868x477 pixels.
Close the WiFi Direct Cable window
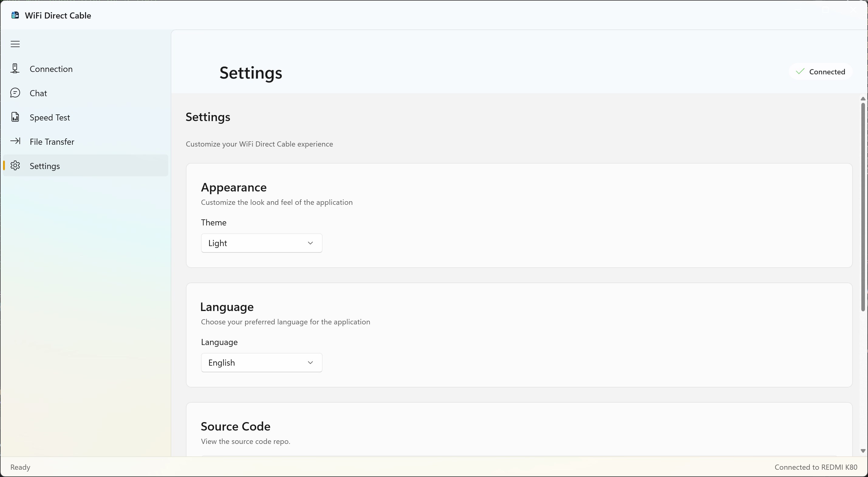pyautogui.click(x=853, y=10)
